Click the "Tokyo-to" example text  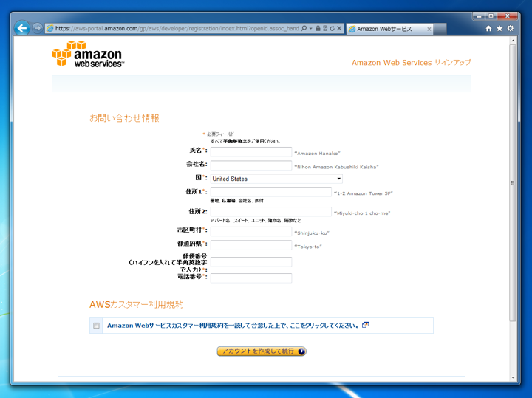click(x=307, y=247)
